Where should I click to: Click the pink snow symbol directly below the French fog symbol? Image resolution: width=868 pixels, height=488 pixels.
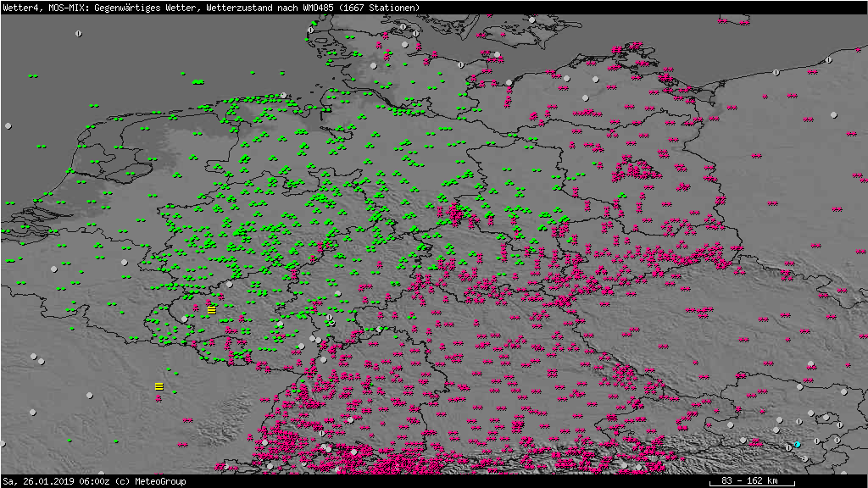(x=159, y=399)
